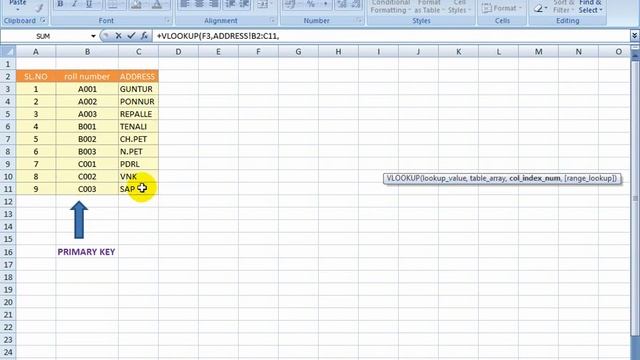Select column F header

pyautogui.click(x=258, y=52)
